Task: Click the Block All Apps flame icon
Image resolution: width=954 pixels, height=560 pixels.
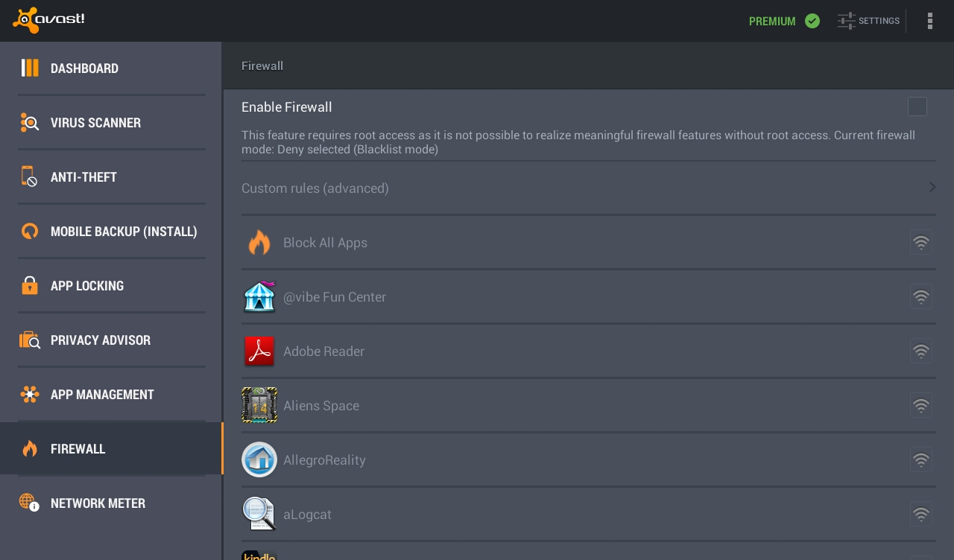Action: pyautogui.click(x=259, y=242)
